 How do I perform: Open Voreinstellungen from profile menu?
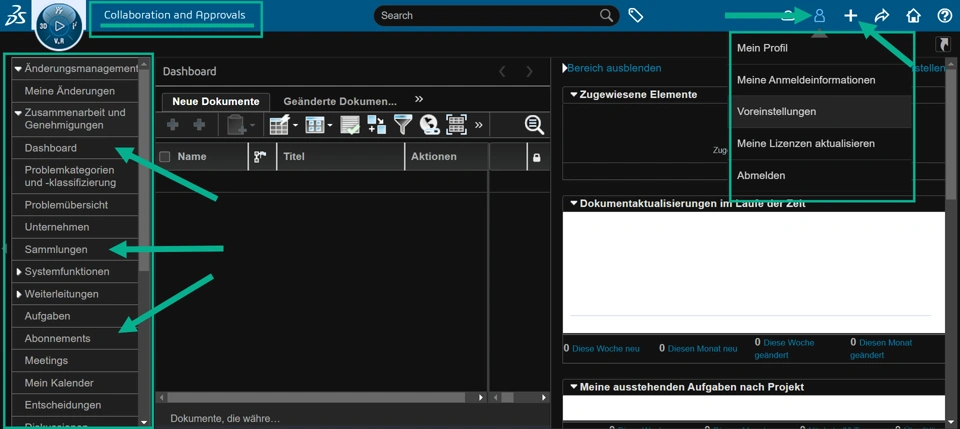(776, 111)
